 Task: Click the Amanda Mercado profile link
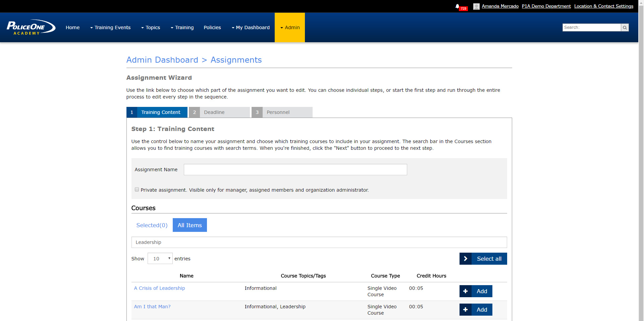click(x=500, y=6)
